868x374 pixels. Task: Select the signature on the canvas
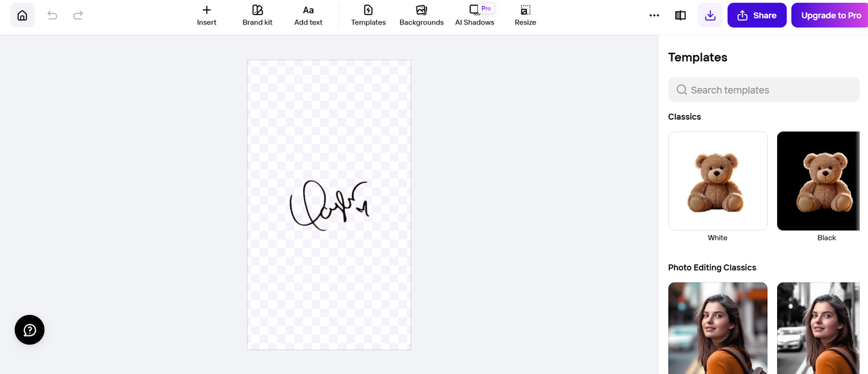coord(330,205)
